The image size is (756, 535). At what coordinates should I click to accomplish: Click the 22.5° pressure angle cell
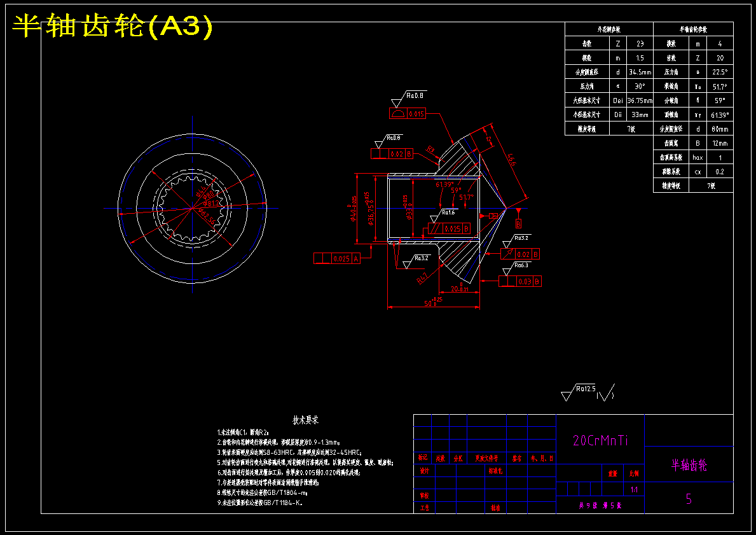pyautogui.click(x=720, y=72)
